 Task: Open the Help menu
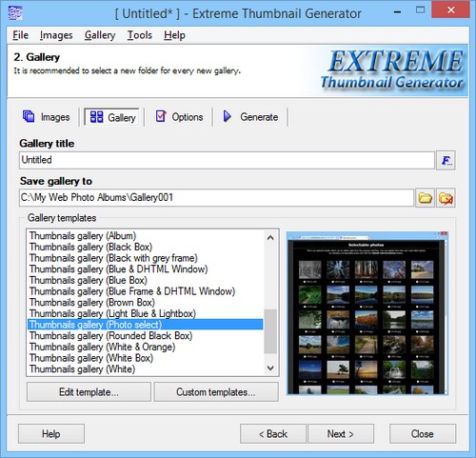[174, 35]
